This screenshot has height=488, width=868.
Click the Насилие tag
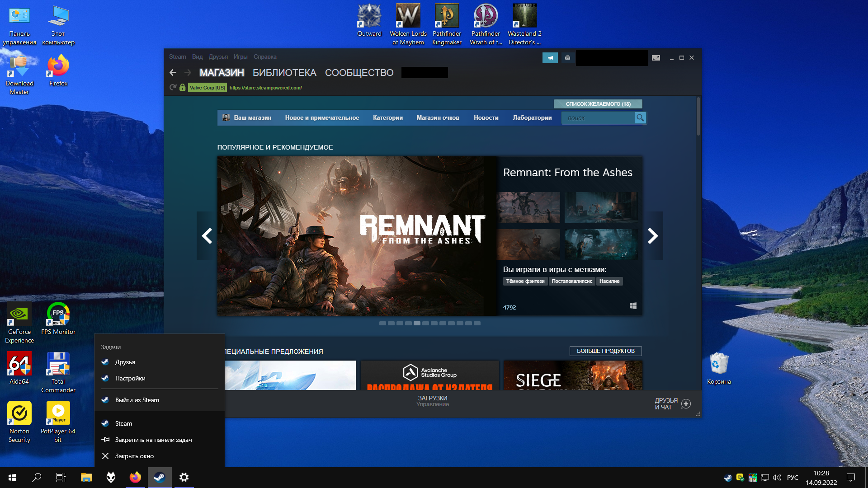coord(609,281)
